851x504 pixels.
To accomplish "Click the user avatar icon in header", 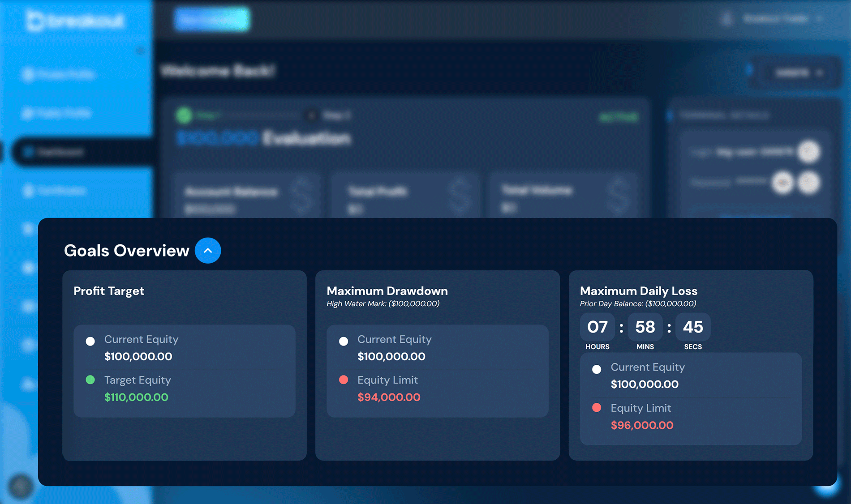I will click(x=726, y=19).
